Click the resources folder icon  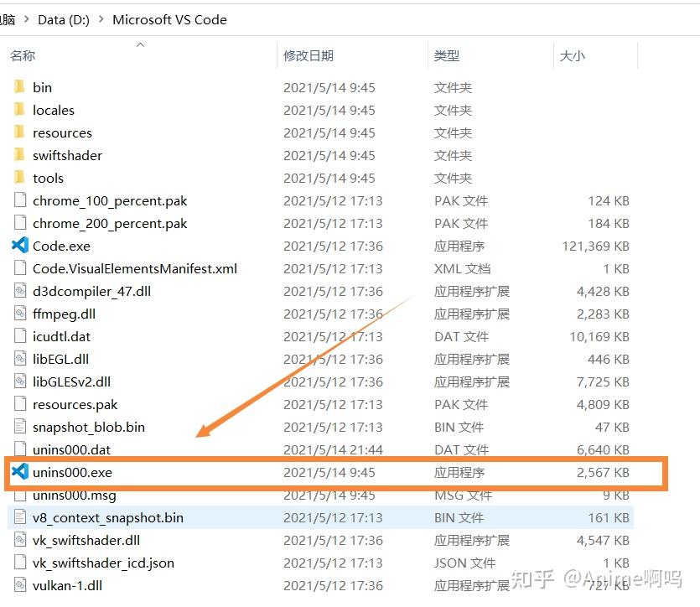point(19,132)
